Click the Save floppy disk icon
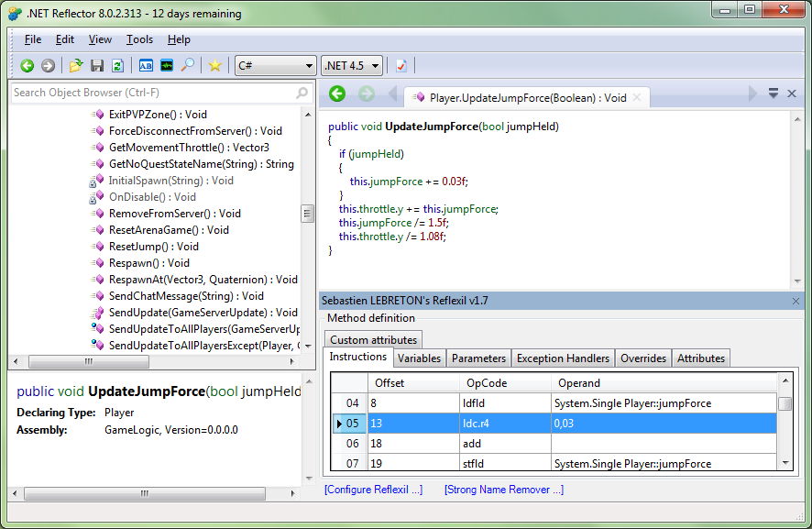This screenshot has height=529, width=812. point(97,66)
